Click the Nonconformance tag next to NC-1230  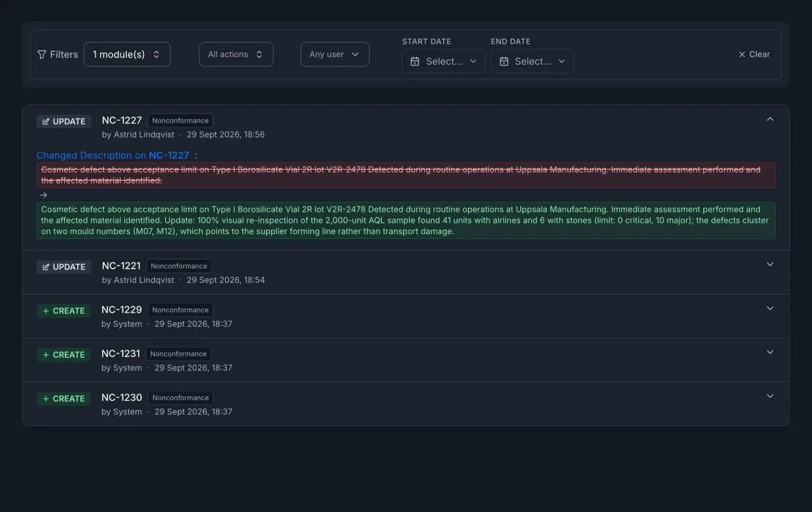180,398
